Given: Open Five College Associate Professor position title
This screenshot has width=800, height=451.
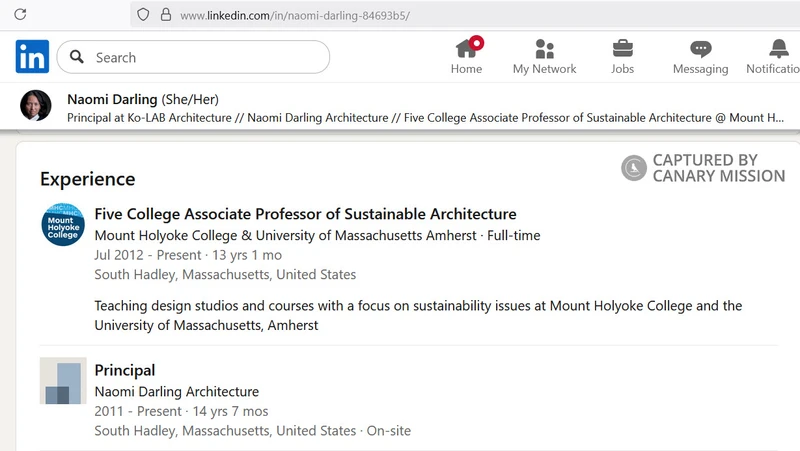Looking at the screenshot, I should coord(305,214).
